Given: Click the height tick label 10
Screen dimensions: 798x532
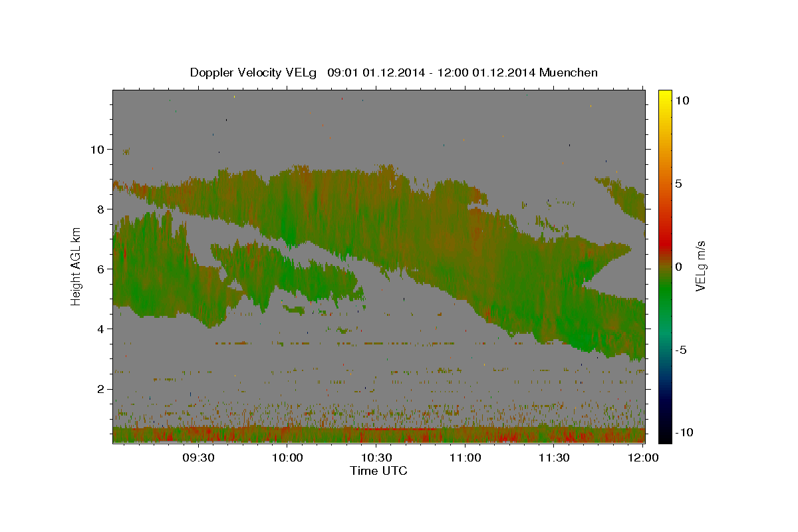Looking at the screenshot, I should pos(98,149).
